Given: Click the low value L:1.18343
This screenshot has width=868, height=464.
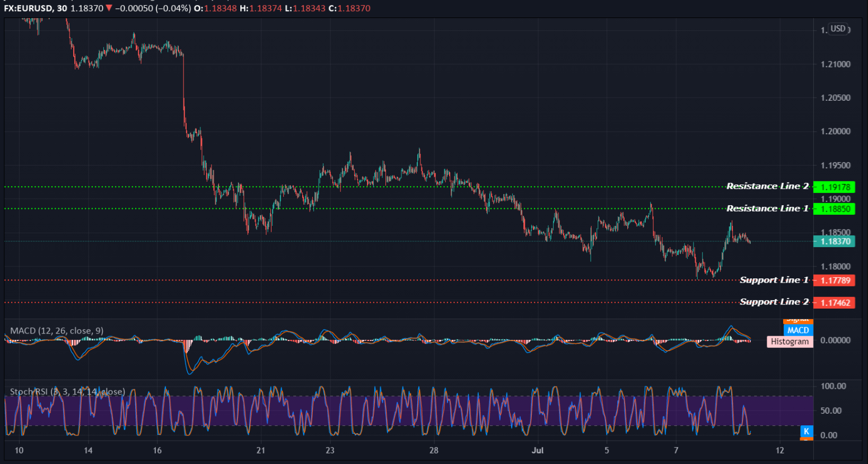Looking at the screenshot, I should tap(305, 8).
